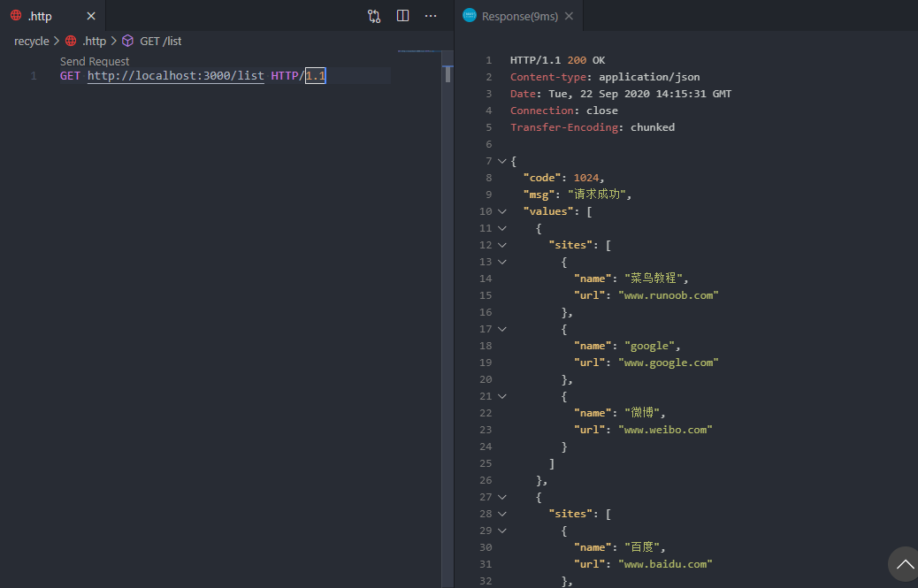Viewport: 918px width, 588px height.
Task: Click the 200 status code in response
Action: point(577,60)
